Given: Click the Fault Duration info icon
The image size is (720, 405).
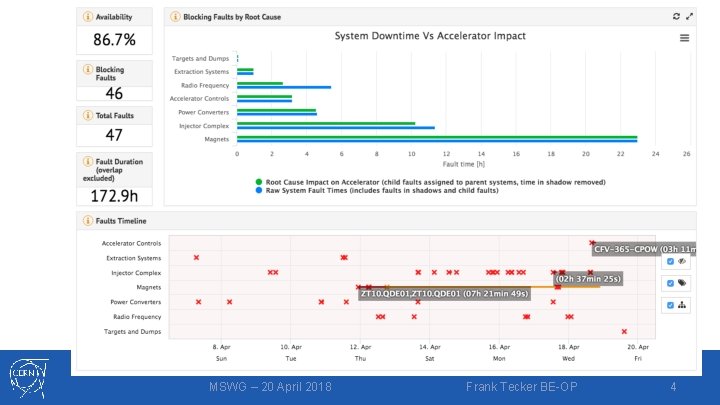Looking at the screenshot, I should click(x=88, y=161).
